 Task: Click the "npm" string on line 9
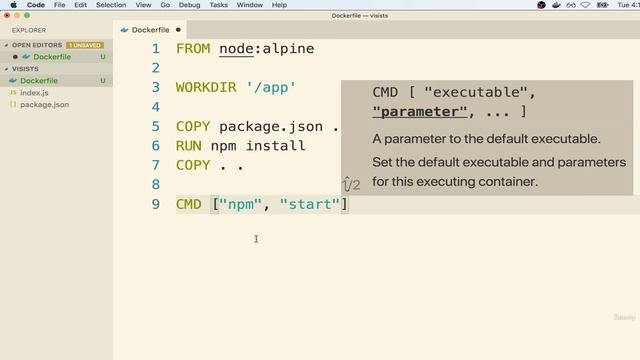pyautogui.click(x=240, y=204)
